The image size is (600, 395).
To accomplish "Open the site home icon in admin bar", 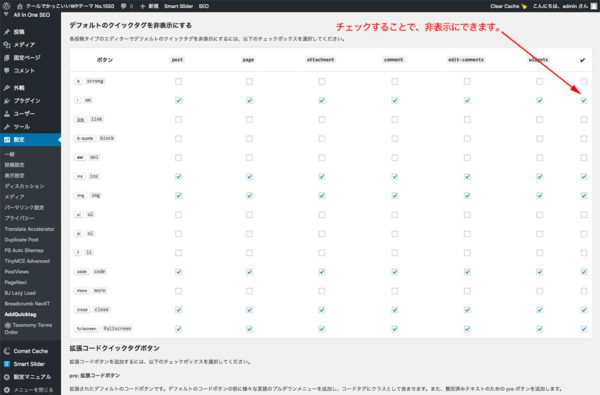I will coord(20,6).
